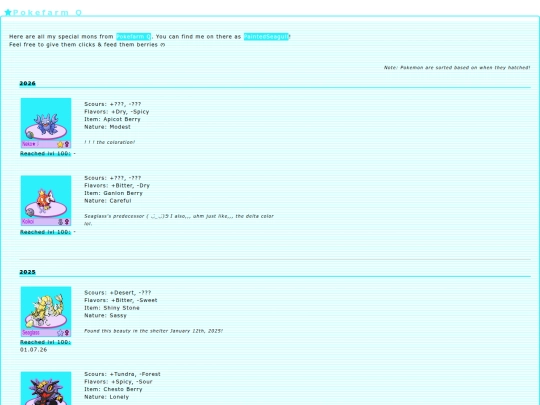Click the Kokoi name label
Viewport: 540px width, 405px height.
pyautogui.click(x=28, y=222)
